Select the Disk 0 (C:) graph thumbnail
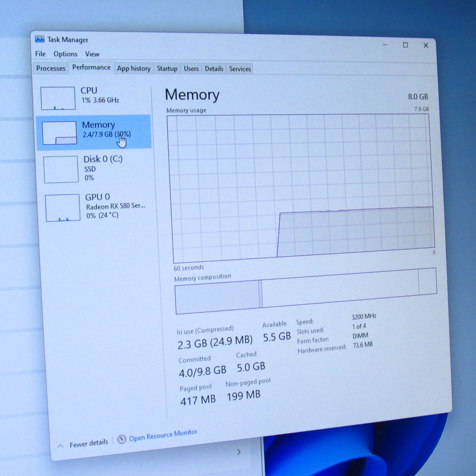476x476 pixels. click(61, 170)
